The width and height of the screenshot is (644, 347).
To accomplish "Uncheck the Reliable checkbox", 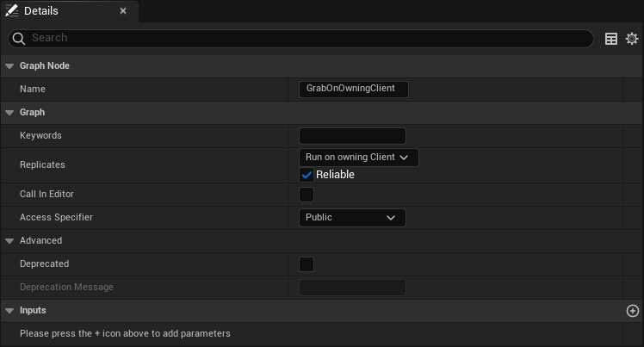I will (x=307, y=175).
